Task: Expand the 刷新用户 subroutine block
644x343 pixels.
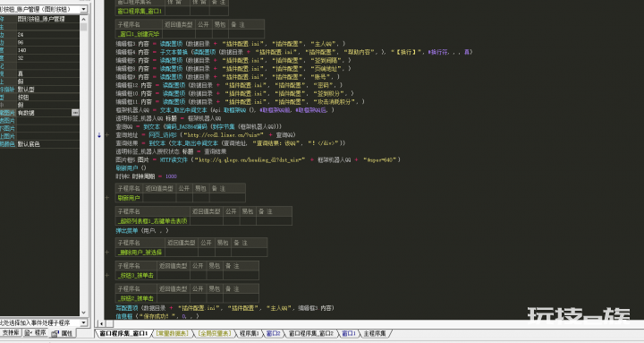Action: point(107,198)
